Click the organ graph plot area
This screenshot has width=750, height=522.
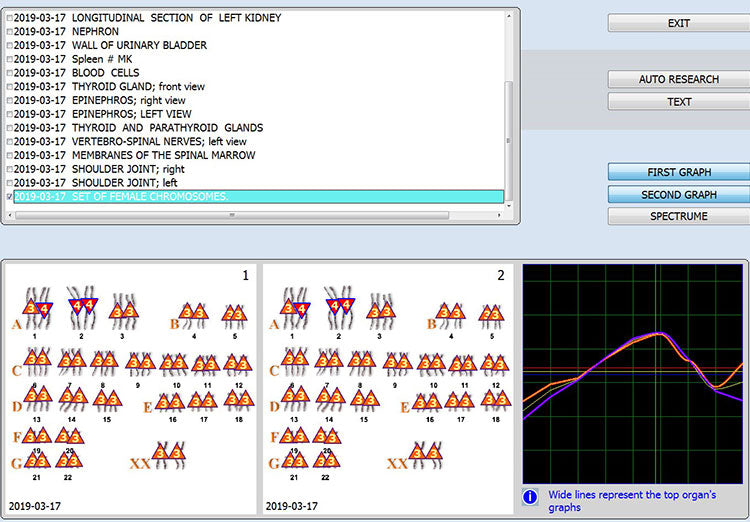[x=632, y=373]
